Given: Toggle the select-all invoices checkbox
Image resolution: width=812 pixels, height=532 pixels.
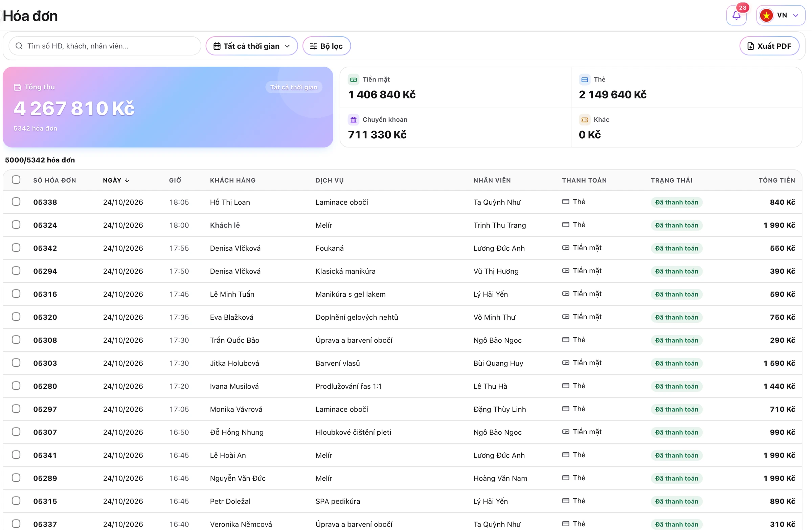Looking at the screenshot, I should (x=16, y=180).
